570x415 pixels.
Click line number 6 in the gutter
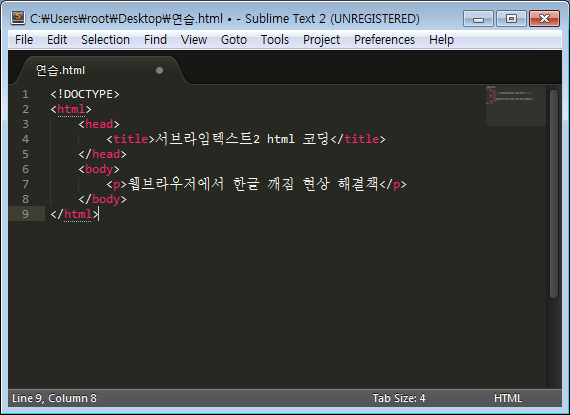tap(25, 169)
